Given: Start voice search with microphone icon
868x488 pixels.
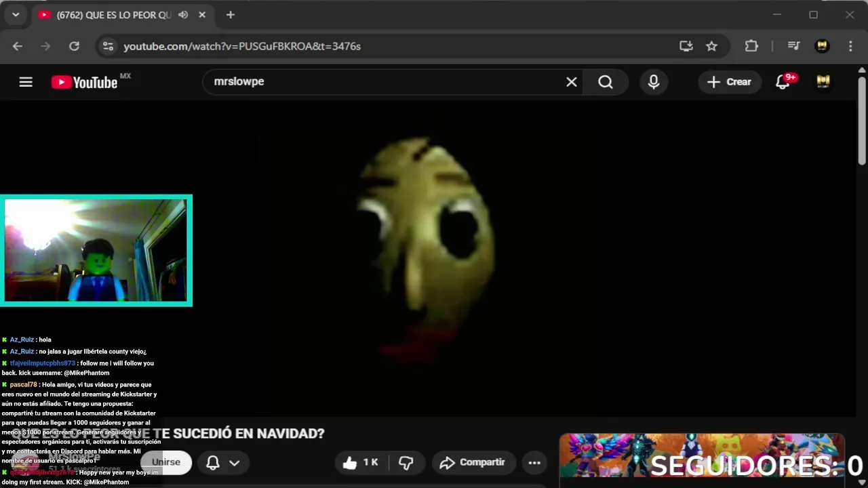Looking at the screenshot, I should click(x=654, y=82).
